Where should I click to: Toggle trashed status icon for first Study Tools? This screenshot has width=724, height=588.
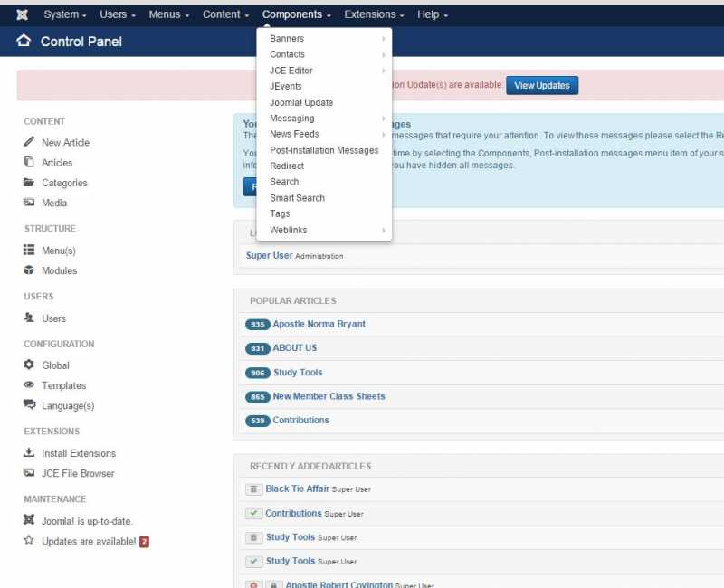click(x=253, y=537)
